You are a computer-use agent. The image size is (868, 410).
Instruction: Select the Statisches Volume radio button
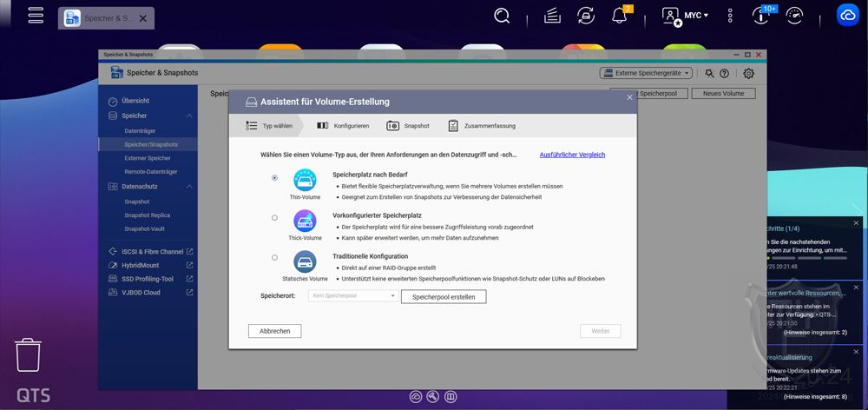[x=274, y=258]
